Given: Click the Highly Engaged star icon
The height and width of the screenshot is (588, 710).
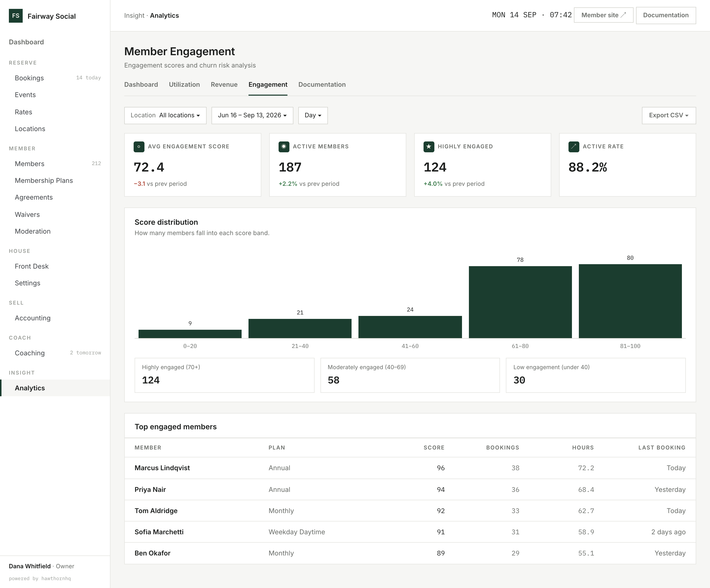Looking at the screenshot, I should tap(429, 147).
